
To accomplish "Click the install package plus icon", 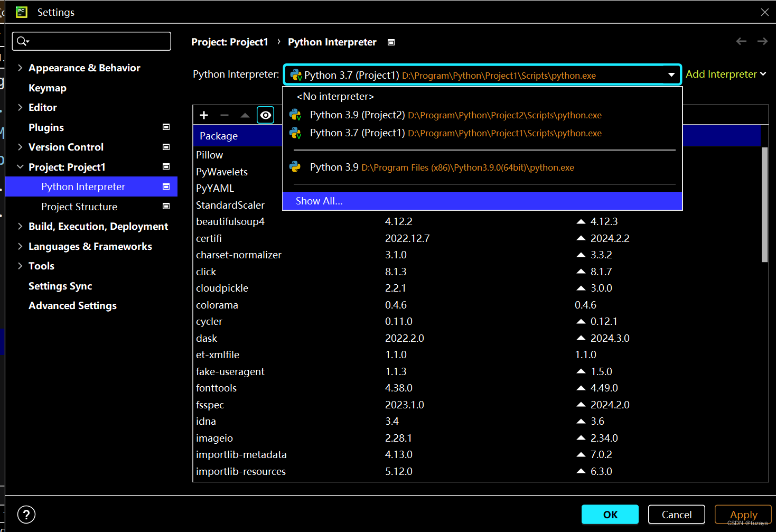I will click(204, 115).
